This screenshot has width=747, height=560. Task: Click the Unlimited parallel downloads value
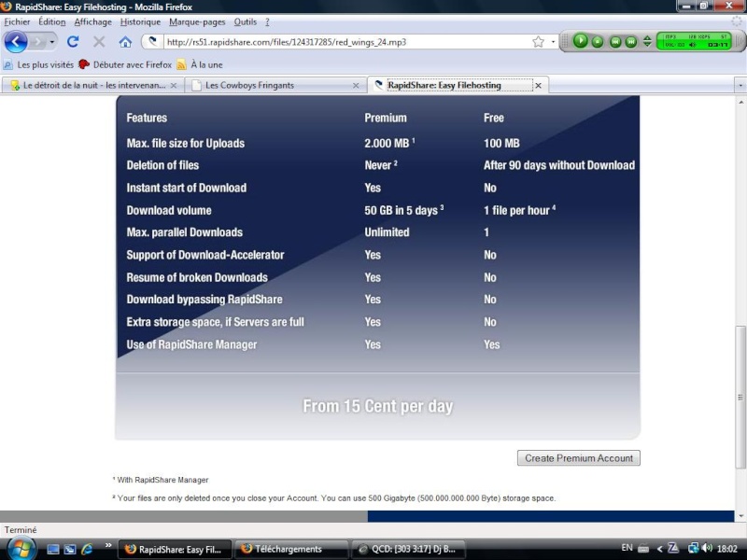coord(387,232)
